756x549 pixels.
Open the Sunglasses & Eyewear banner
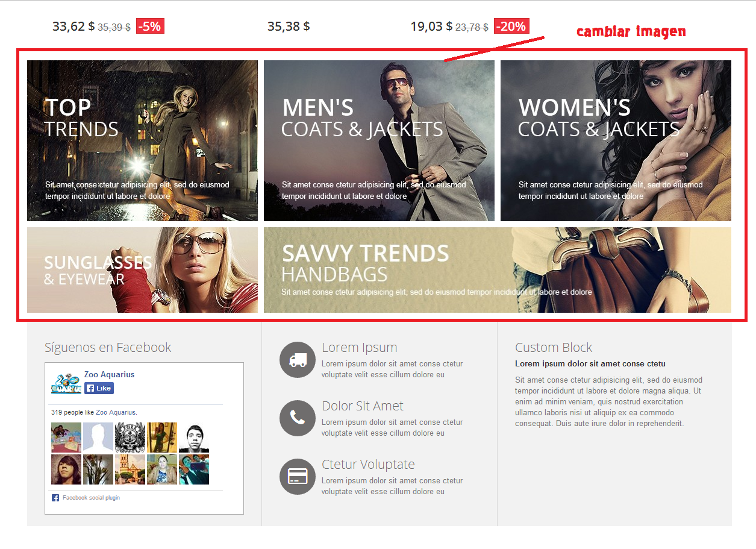[x=142, y=270]
